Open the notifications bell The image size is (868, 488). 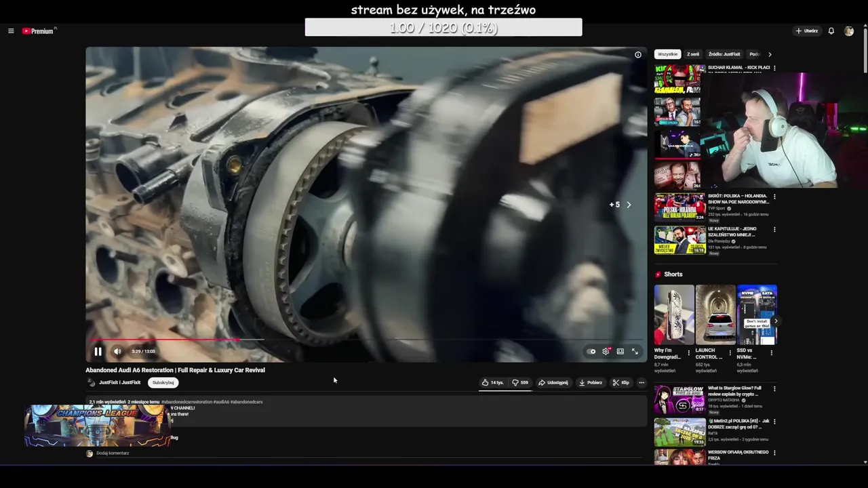coord(831,31)
